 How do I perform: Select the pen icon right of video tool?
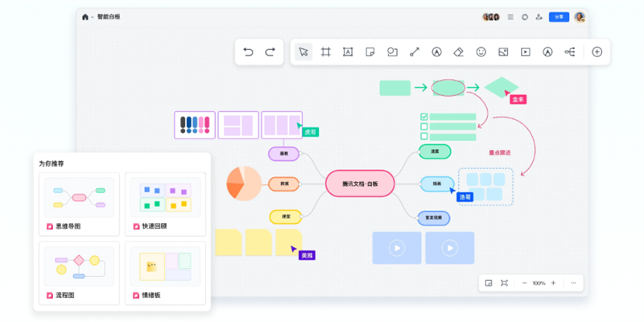[x=547, y=52]
